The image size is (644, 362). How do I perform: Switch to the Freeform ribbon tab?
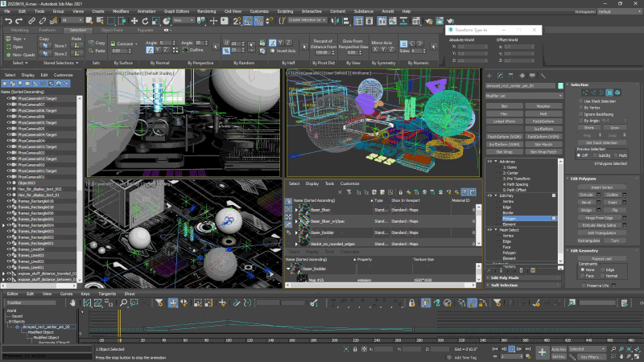click(x=47, y=30)
